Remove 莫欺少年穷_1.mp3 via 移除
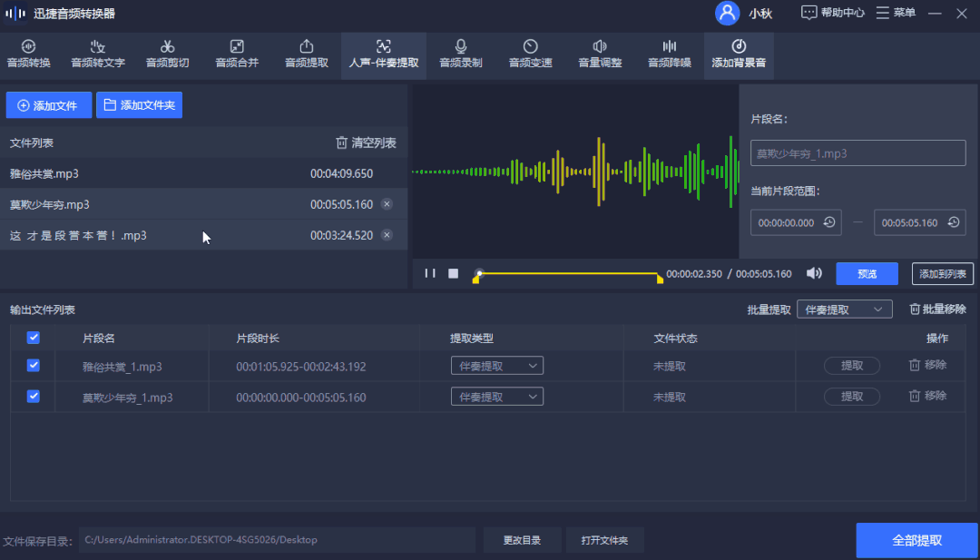This screenshot has width=980, height=560. 928,396
